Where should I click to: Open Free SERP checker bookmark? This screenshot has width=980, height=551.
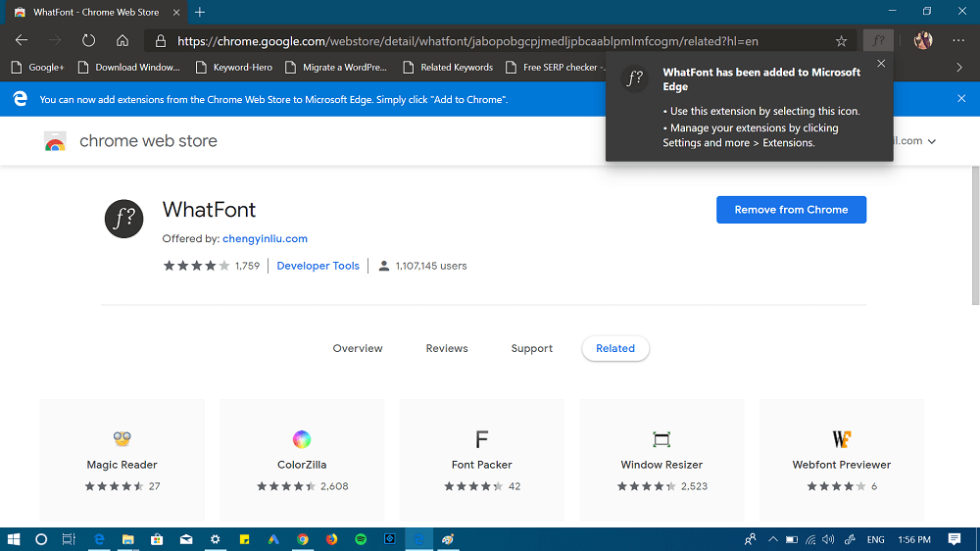556,67
